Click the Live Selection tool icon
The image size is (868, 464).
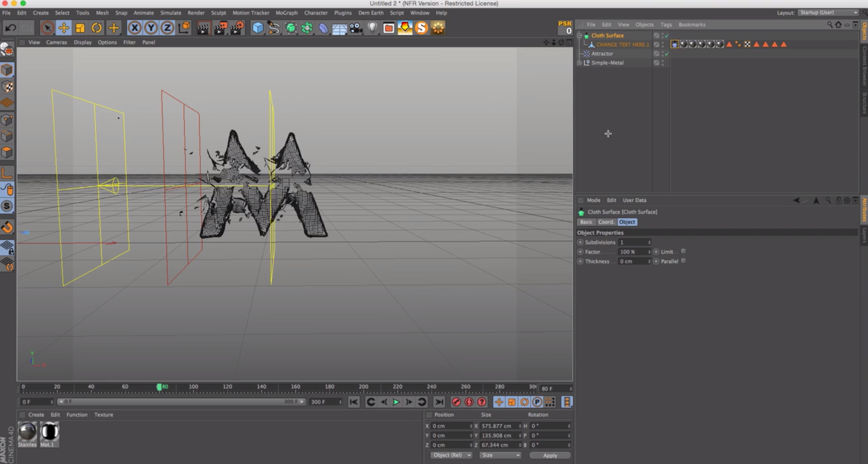click(x=47, y=28)
